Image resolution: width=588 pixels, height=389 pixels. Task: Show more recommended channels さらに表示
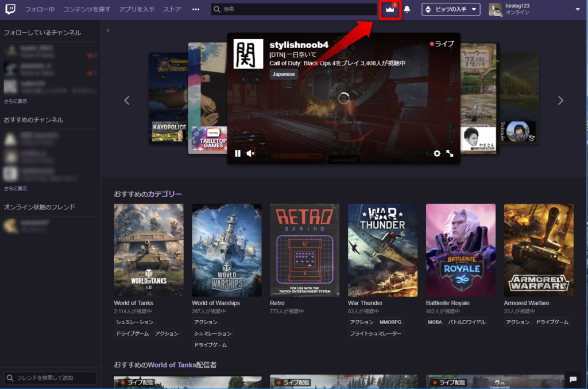click(x=16, y=189)
